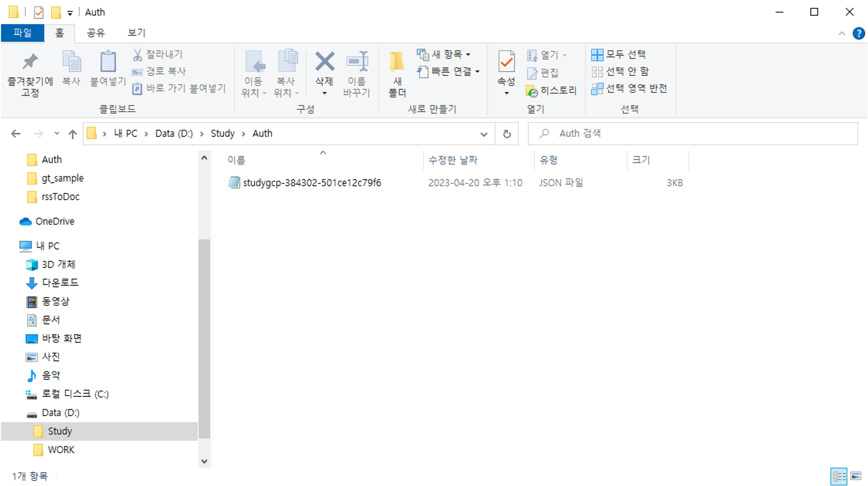Click Invert Selection
This screenshot has height=486, width=868.
click(629, 89)
